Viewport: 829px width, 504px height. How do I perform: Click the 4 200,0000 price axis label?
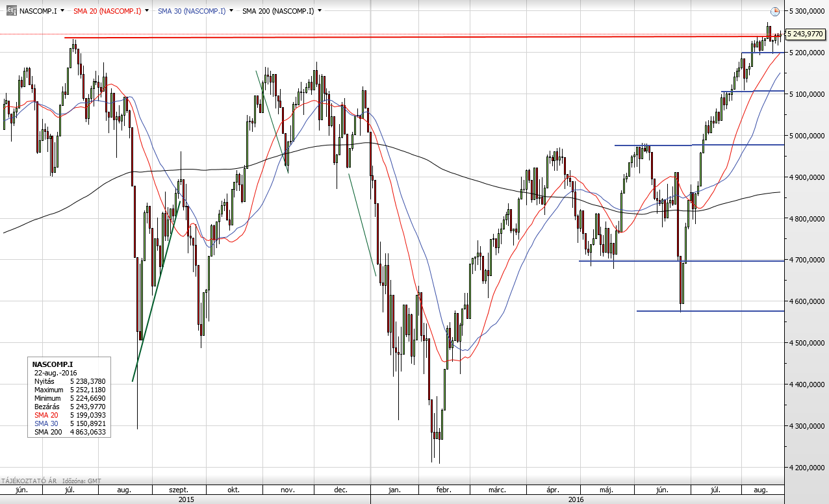click(806, 468)
